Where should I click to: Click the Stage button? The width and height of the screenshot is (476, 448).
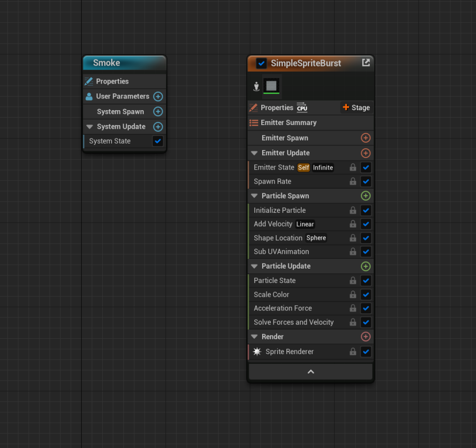click(x=356, y=107)
